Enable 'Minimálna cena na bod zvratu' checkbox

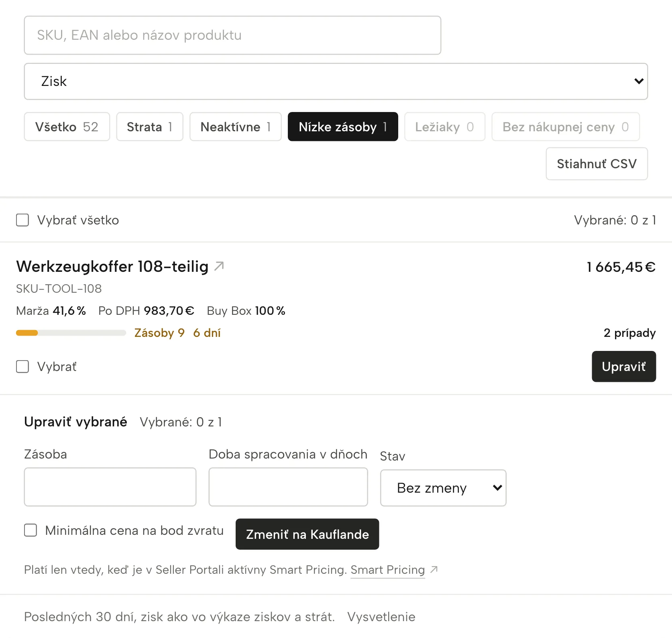[x=31, y=530]
